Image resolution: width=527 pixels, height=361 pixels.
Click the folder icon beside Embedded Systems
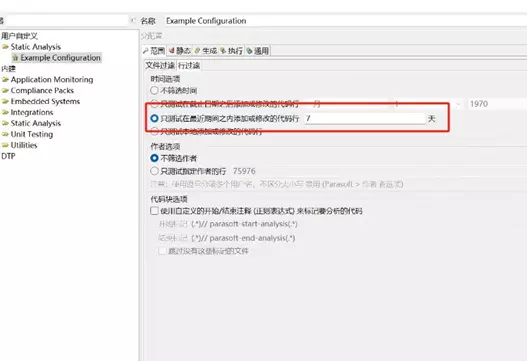5,102
